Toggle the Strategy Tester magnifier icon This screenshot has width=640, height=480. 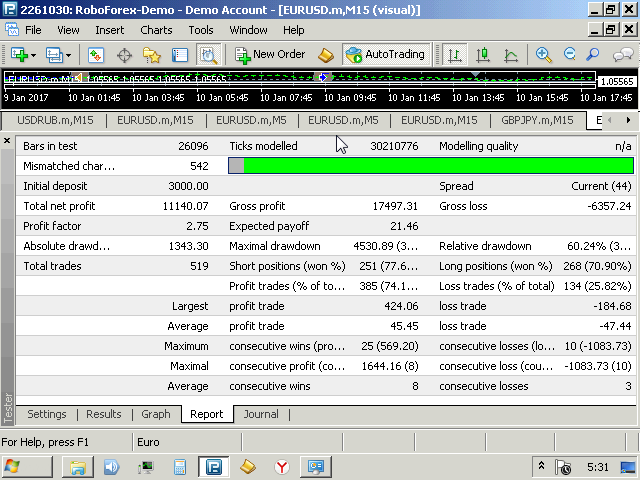[x=209, y=55]
